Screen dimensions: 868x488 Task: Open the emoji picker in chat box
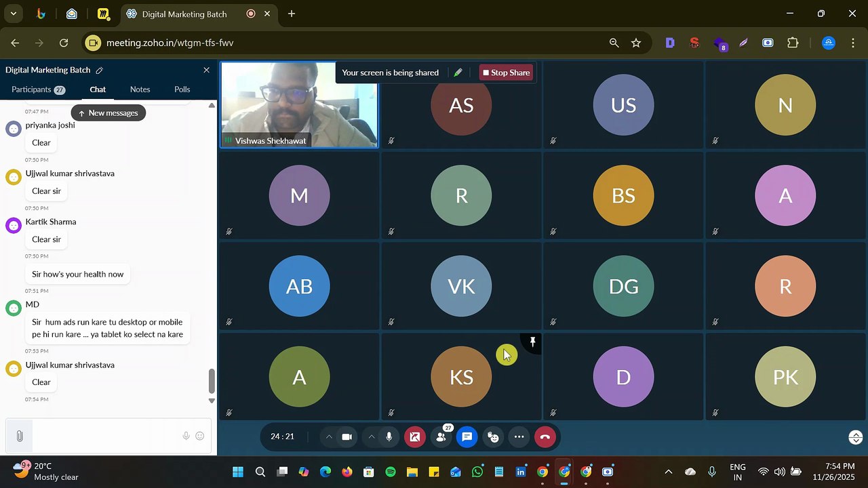click(200, 436)
